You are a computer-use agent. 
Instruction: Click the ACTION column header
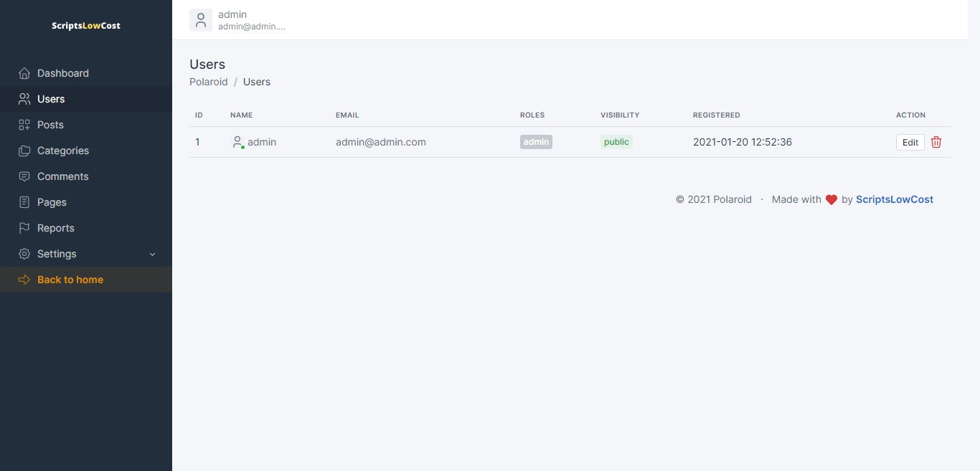click(910, 115)
